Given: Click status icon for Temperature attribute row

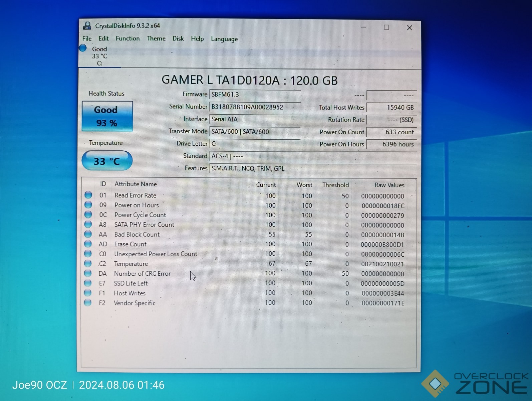Looking at the screenshot, I should point(88,263).
